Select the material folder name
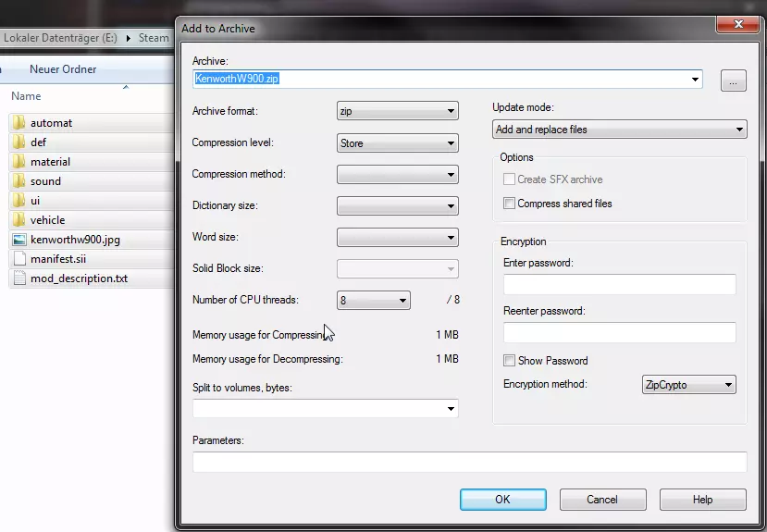Screen dimensions: 767x532 pyautogui.click(x=50, y=161)
